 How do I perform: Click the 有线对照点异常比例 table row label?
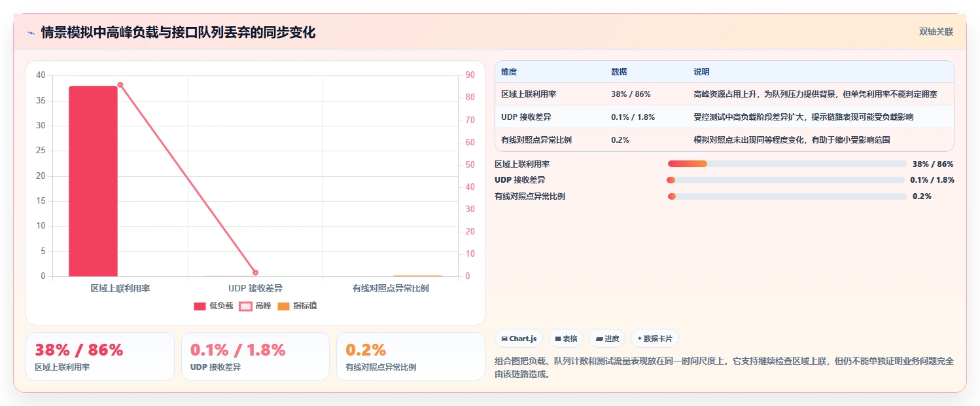(x=536, y=140)
